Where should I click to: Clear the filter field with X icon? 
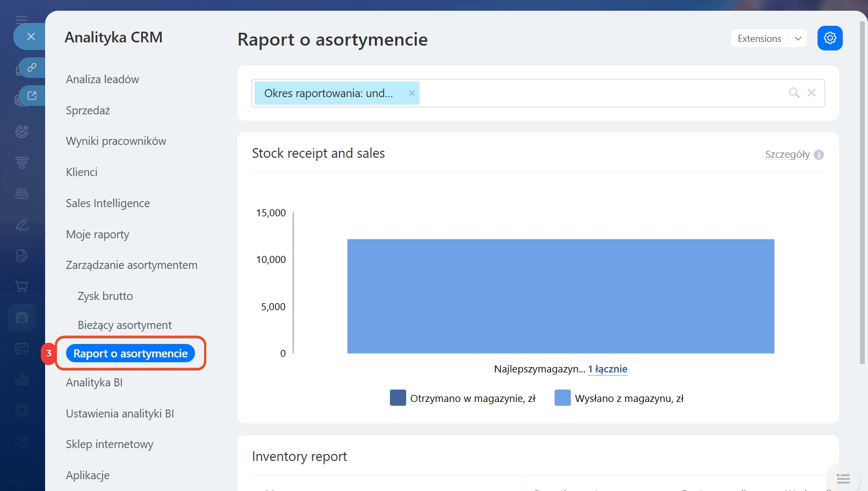[x=812, y=93]
